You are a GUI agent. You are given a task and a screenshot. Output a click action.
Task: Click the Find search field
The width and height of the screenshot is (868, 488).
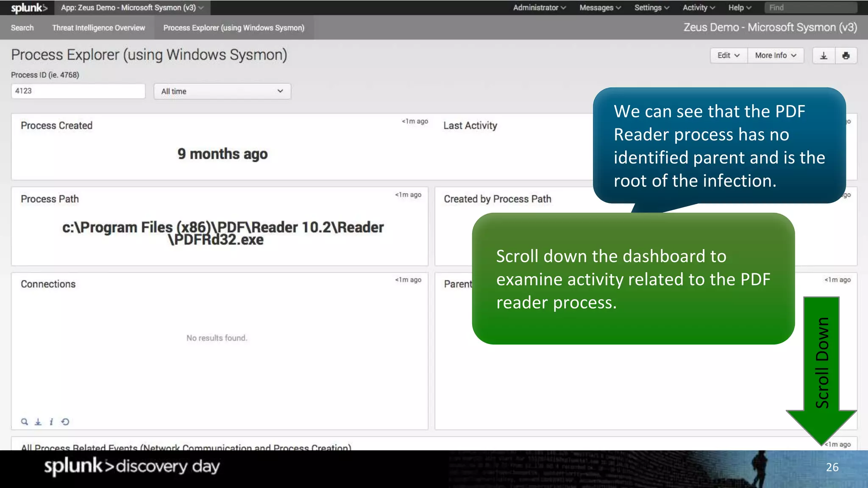pyautogui.click(x=811, y=8)
